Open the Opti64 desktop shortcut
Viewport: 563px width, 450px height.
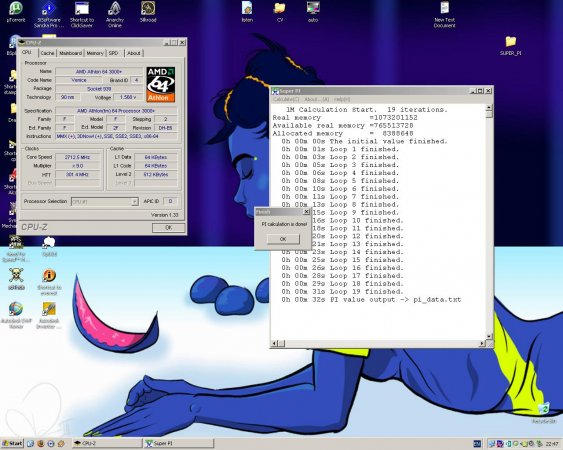tap(49, 246)
